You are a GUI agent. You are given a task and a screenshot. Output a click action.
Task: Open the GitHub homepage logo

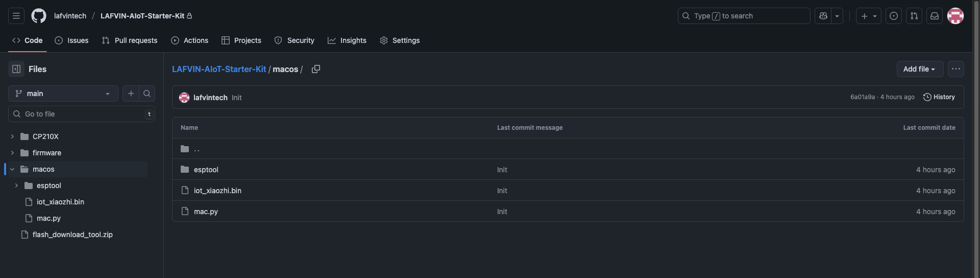click(39, 16)
